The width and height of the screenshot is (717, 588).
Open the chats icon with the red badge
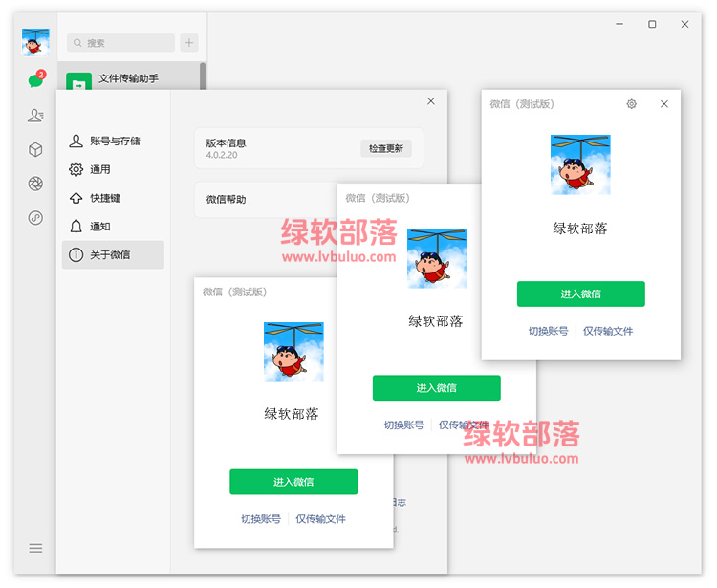36,79
